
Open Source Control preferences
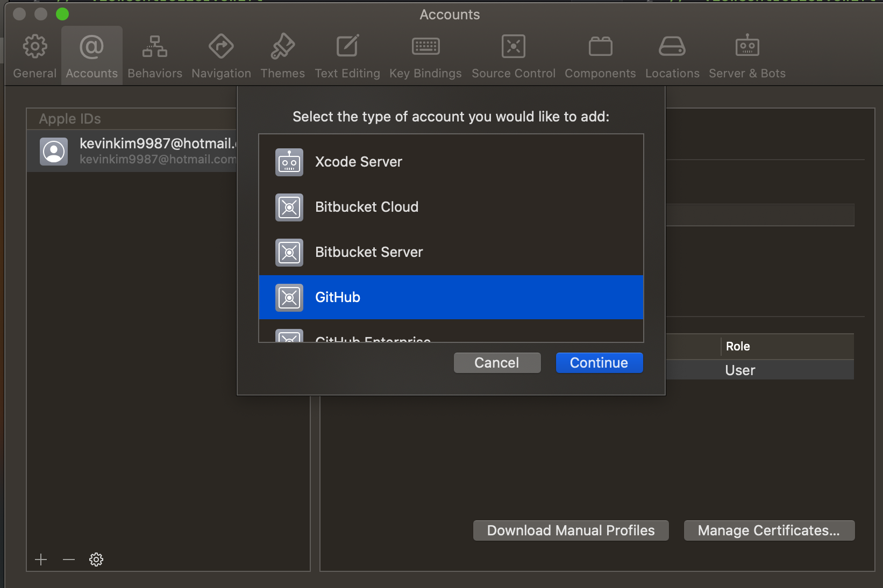coord(514,56)
